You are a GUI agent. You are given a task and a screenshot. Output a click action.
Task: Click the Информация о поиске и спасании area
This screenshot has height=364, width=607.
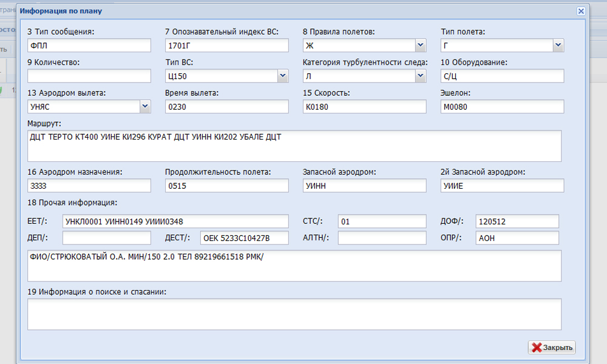point(294,314)
